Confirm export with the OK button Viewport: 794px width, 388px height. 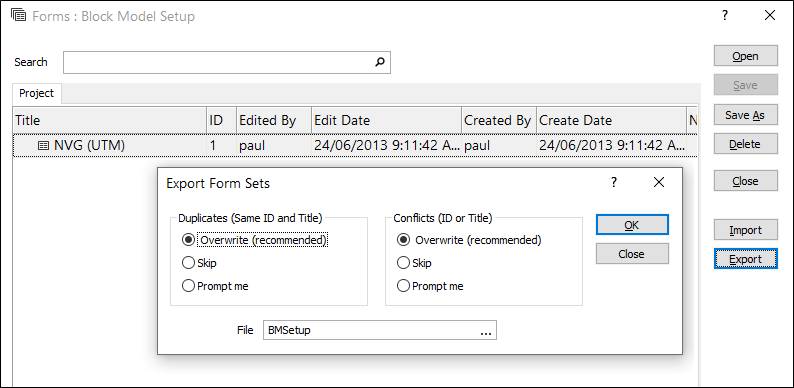click(x=632, y=225)
